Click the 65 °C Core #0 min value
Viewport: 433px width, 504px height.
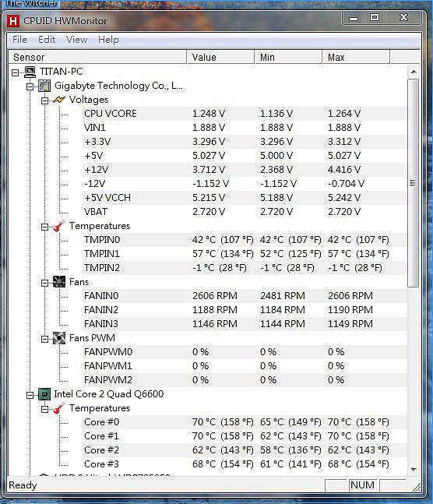click(x=290, y=422)
